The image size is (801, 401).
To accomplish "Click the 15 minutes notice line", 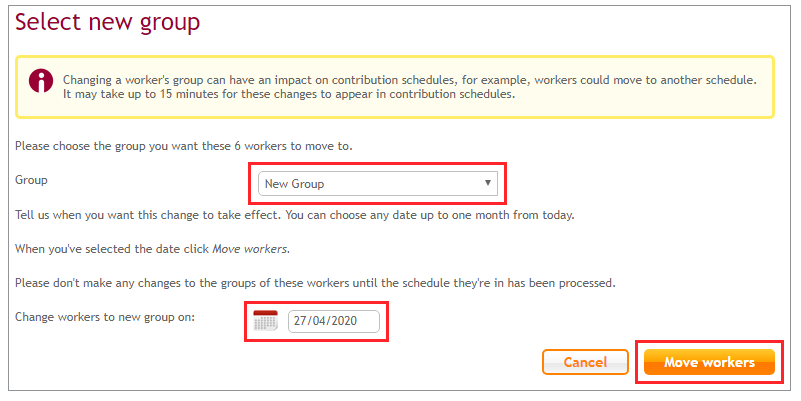I will click(289, 95).
